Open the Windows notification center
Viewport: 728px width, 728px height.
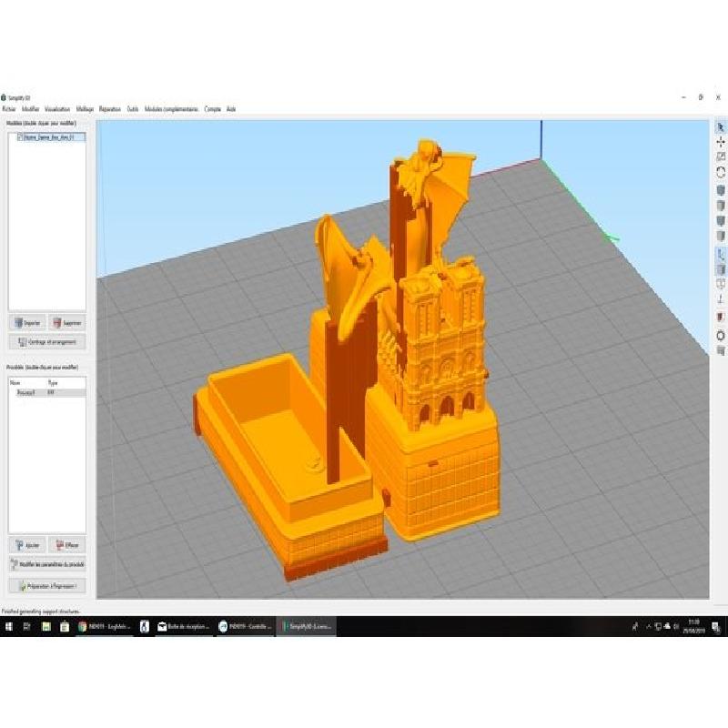(x=717, y=627)
